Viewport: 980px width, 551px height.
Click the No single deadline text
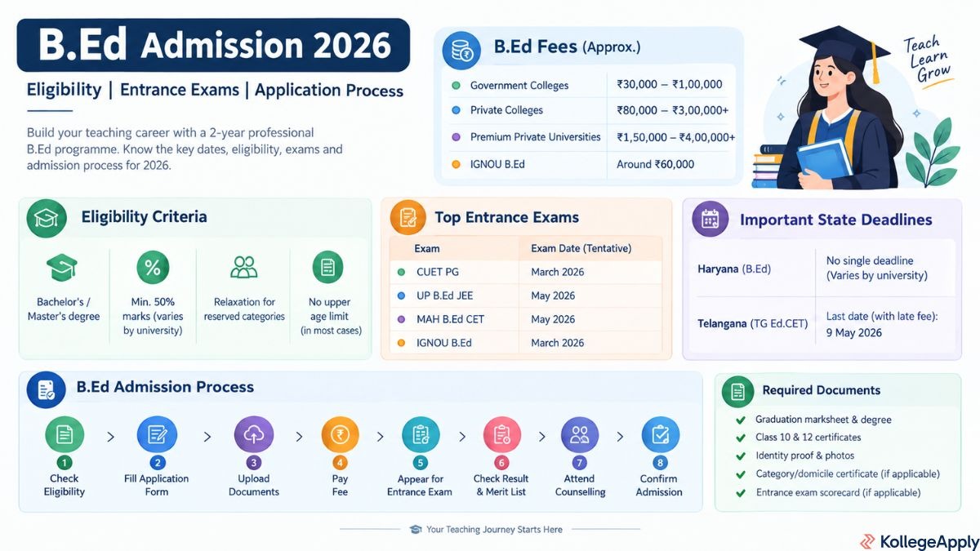[x=870, y=261]
